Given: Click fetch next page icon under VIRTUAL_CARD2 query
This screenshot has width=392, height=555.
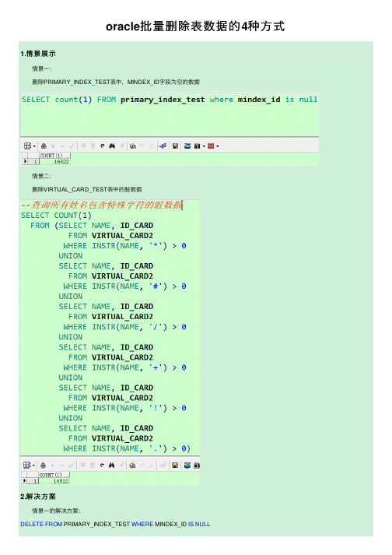Looking at the screenshot, I should [82, 465].
